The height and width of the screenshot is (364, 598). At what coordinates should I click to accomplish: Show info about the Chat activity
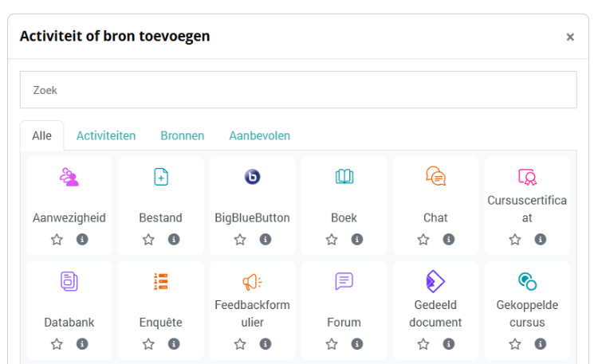click(449, 239)
